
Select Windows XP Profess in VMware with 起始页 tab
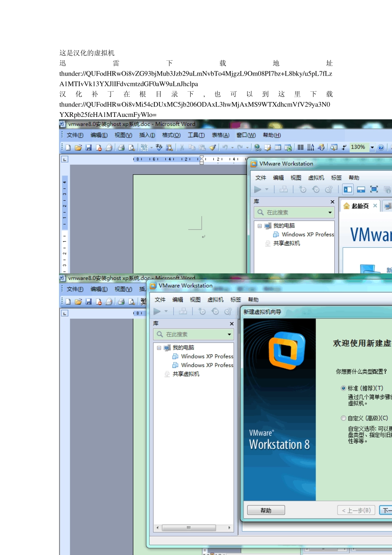click(x=308, y=235)
